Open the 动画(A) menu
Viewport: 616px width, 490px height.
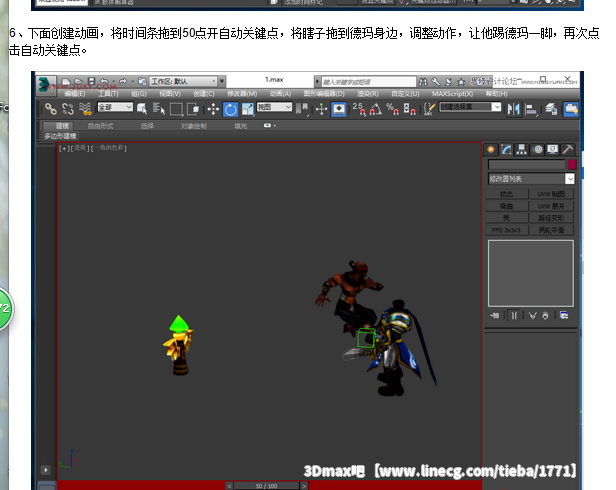[280, 94]
